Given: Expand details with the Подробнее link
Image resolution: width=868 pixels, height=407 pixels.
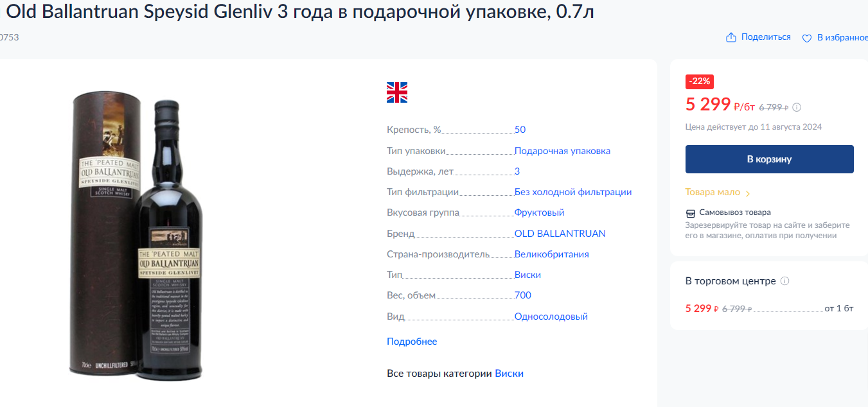Looking at the screenshot, I should pos(412,342).
